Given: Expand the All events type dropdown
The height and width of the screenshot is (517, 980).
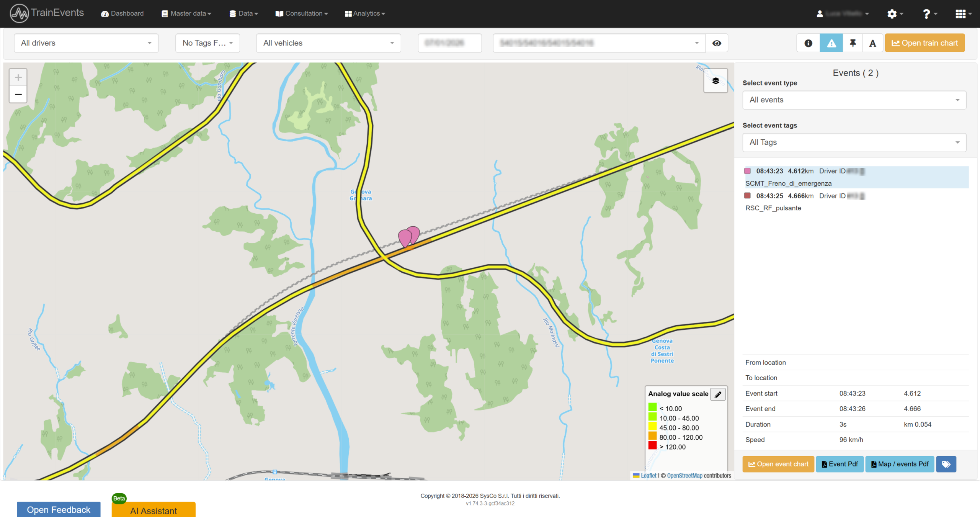Looking at the screenshot, I should pos(854,100).
